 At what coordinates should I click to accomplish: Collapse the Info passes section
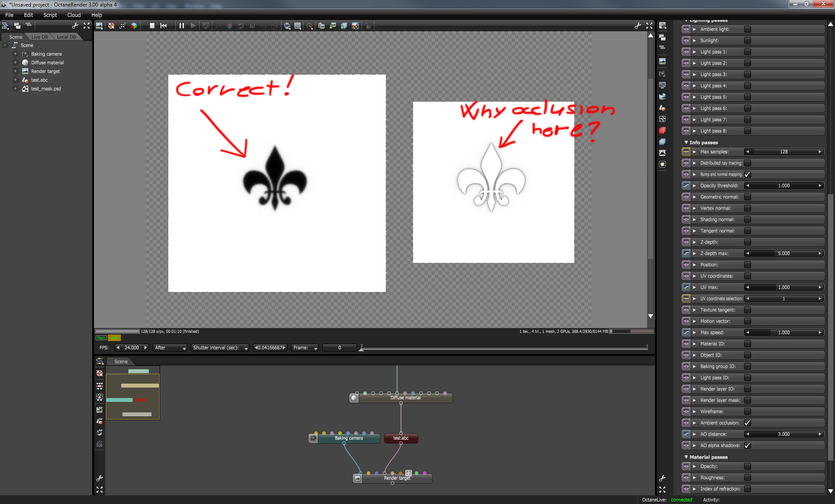(x=686, y=143)
